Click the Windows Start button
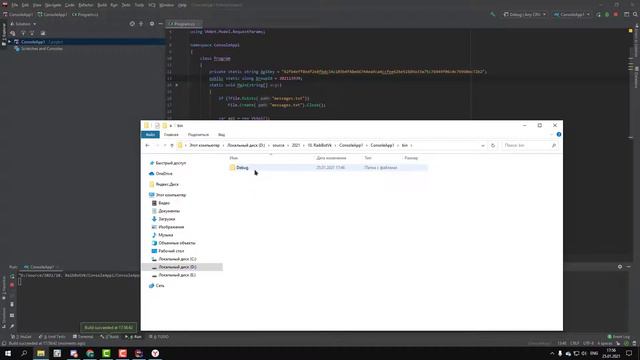 click(8, 353)
